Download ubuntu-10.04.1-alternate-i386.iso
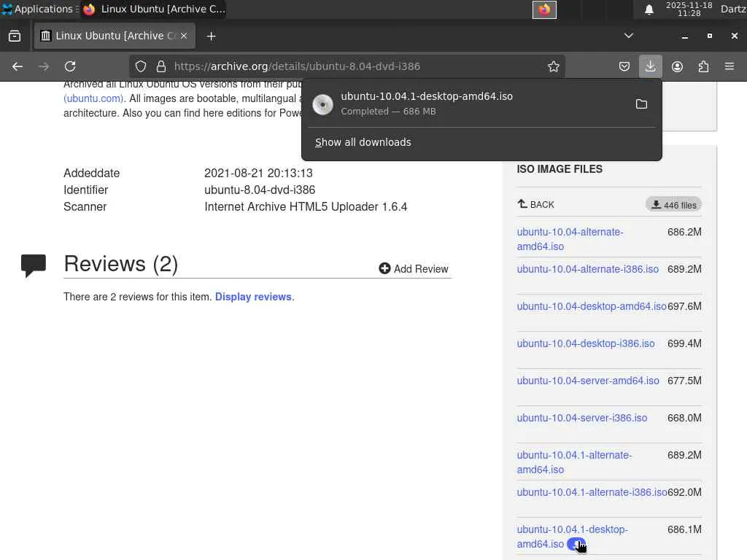 pyautogui.click(x=592, y=492)
